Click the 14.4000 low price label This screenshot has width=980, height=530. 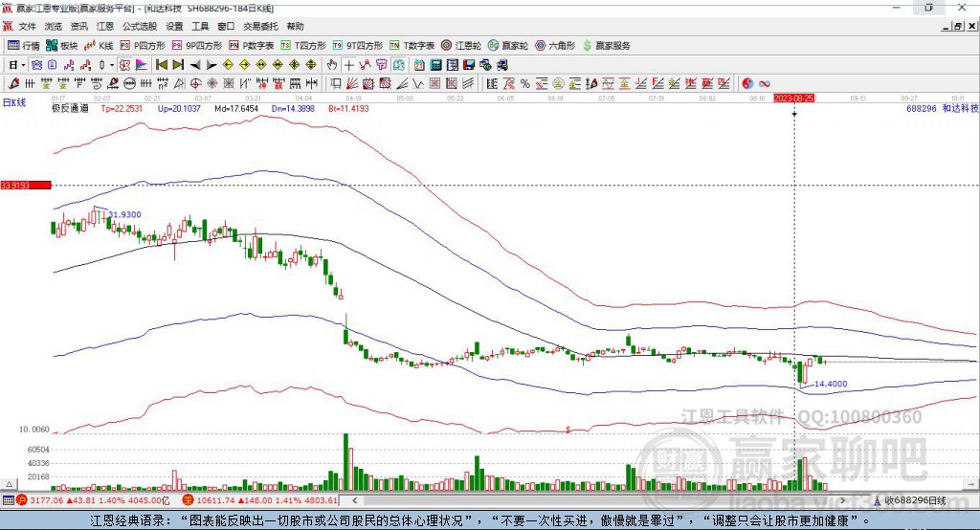(x=831, y=384)
